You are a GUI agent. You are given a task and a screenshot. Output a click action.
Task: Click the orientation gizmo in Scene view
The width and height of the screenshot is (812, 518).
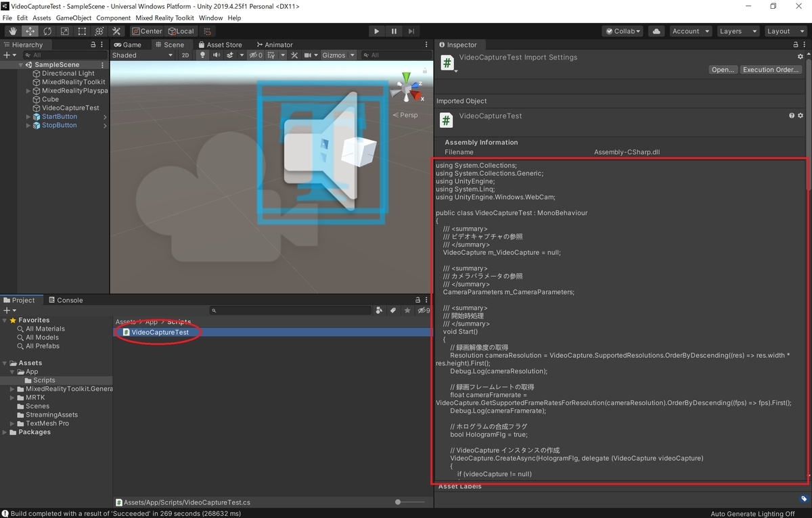407,88
